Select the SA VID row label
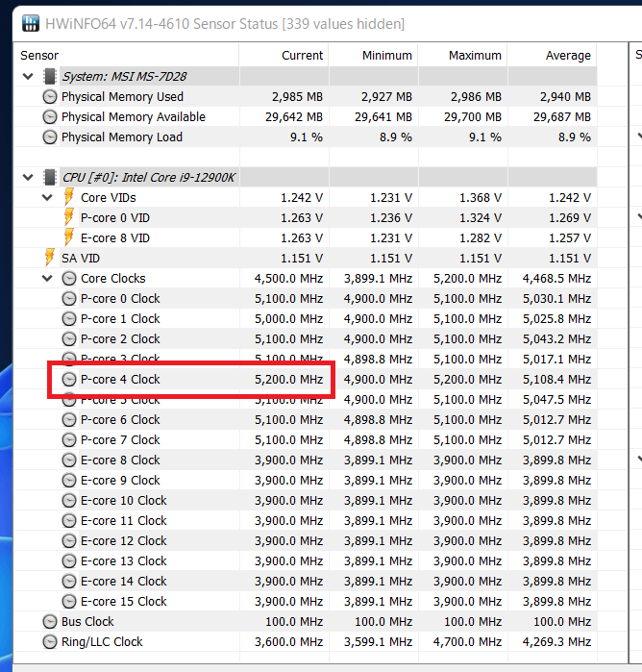This screenshot has width=642, height=672. [x=81, y=258]
